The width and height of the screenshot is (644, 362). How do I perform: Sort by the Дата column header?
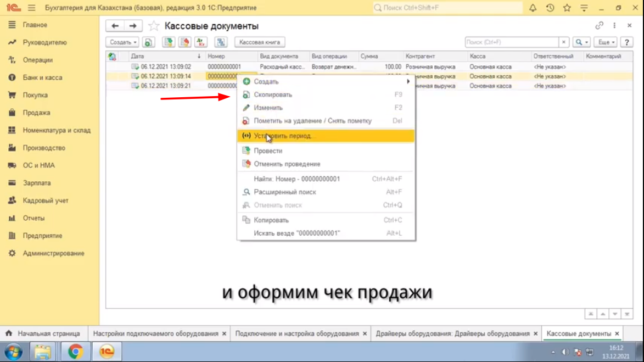tap(166, 56)
